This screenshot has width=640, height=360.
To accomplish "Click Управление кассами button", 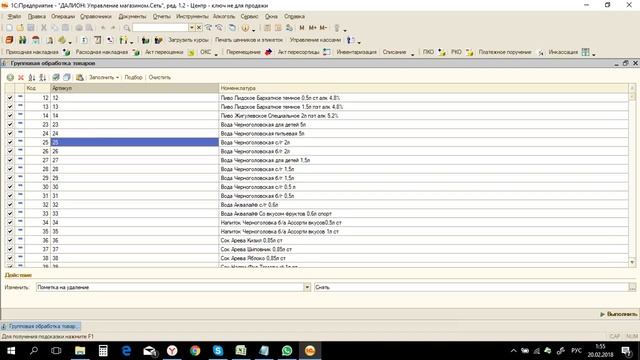I will click(x=315, y=40).
